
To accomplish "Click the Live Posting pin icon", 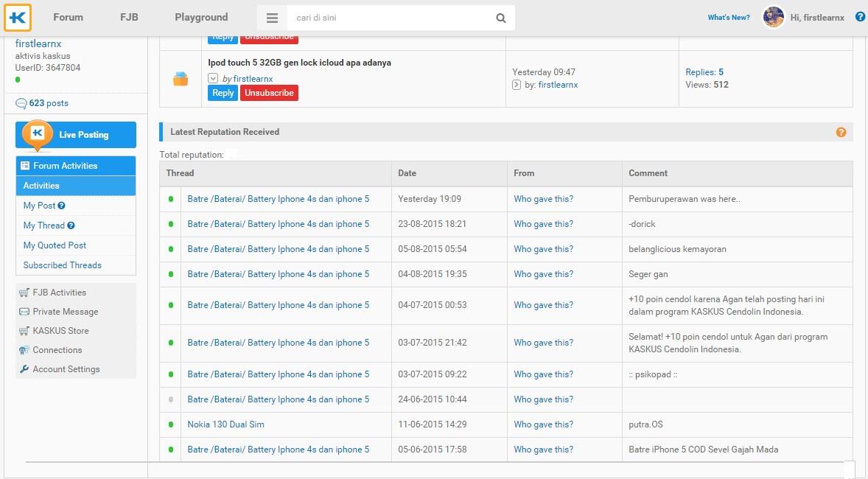I will pos(38,135).
